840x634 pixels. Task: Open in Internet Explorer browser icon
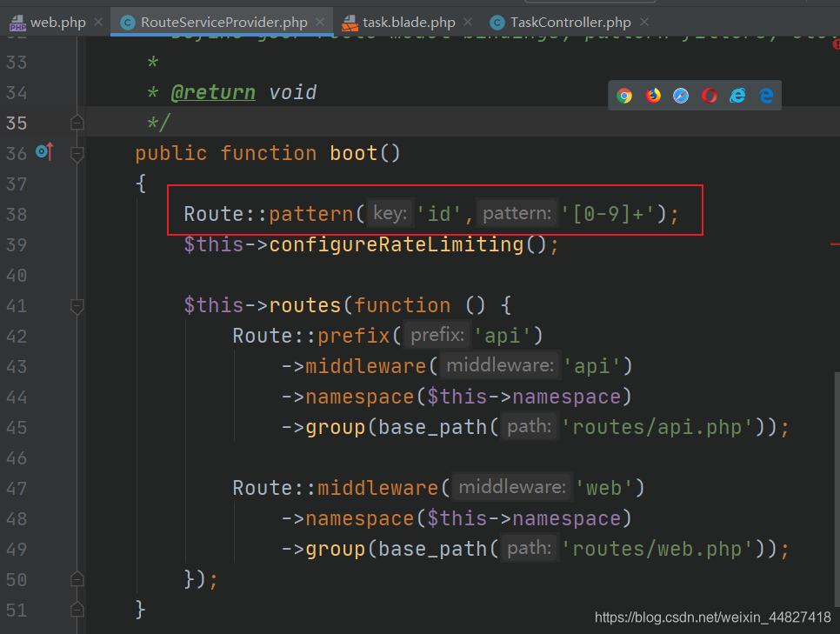click(x=737, y=96)
